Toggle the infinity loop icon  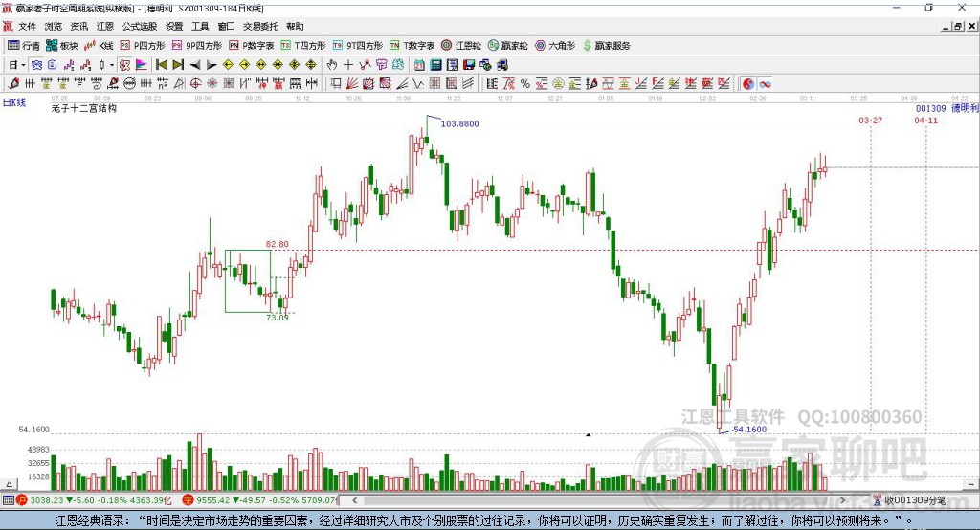[x=765, y=84]
